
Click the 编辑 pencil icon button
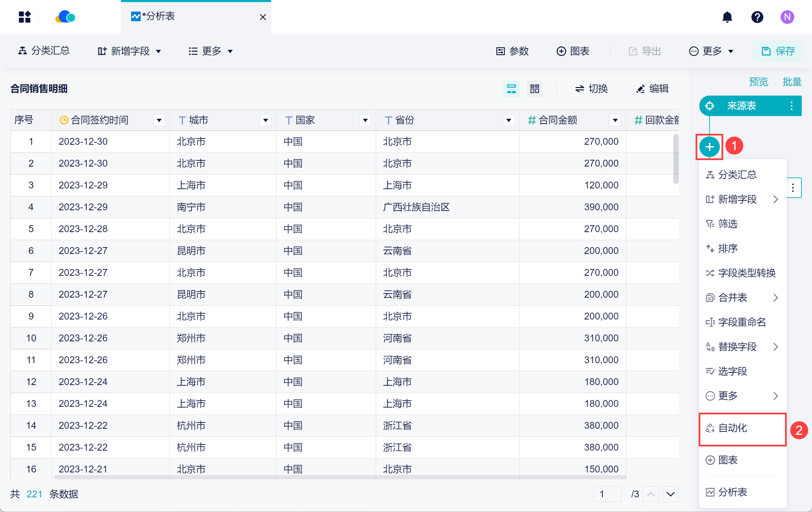653,89
